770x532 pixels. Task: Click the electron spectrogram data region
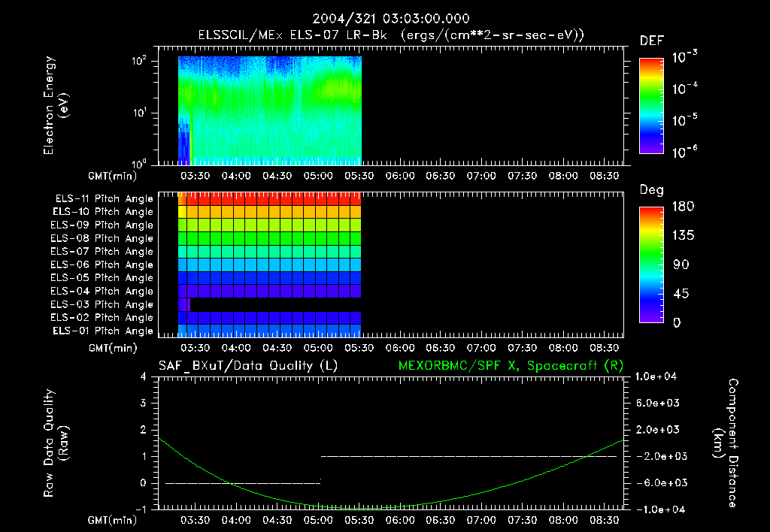click(270, 111)
